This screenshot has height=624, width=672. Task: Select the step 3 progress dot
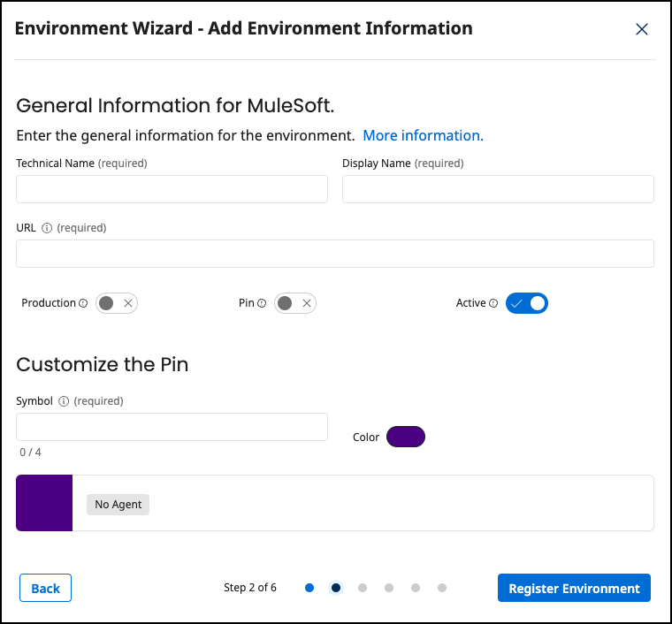coord(363,588)
